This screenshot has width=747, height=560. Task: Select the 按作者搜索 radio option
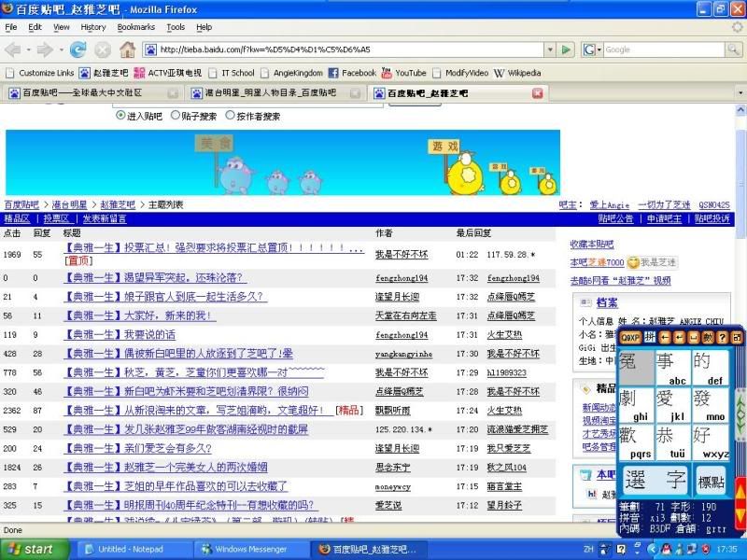click(x=230, y=115)
